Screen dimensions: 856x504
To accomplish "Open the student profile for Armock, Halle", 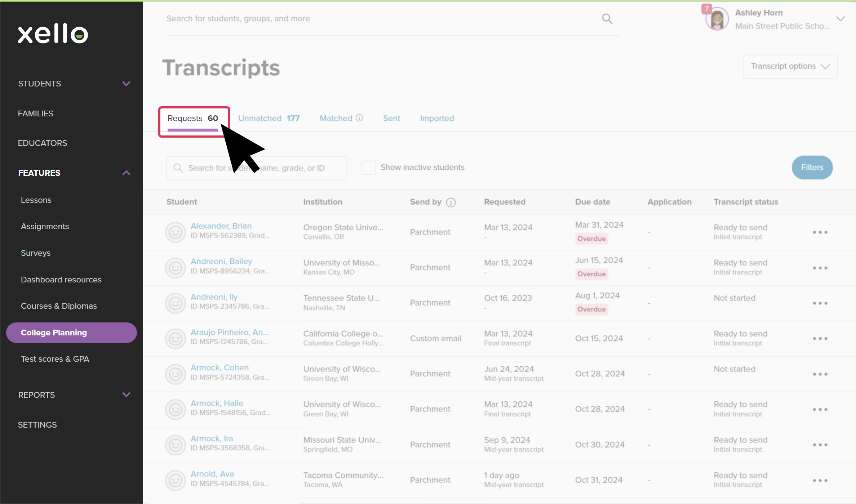I will click(217, 403).
